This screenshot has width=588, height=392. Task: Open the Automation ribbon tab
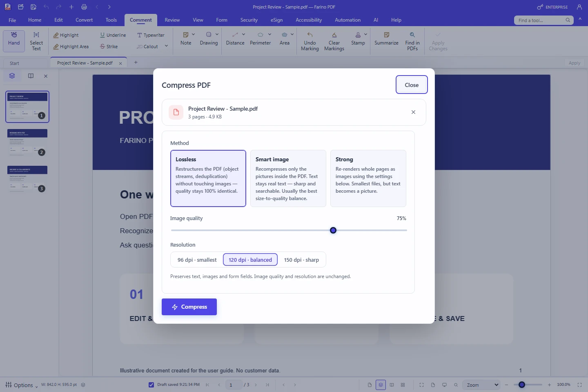point(348,20)
